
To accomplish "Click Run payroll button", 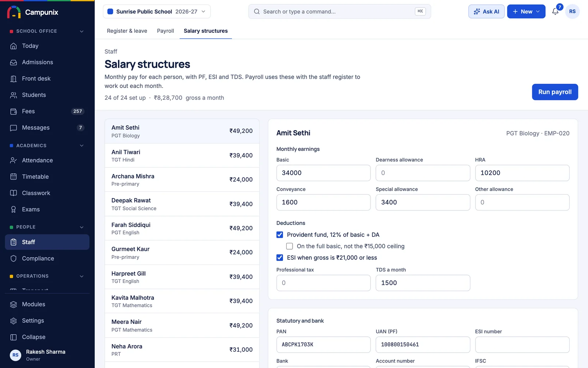I will coord(555,92).
